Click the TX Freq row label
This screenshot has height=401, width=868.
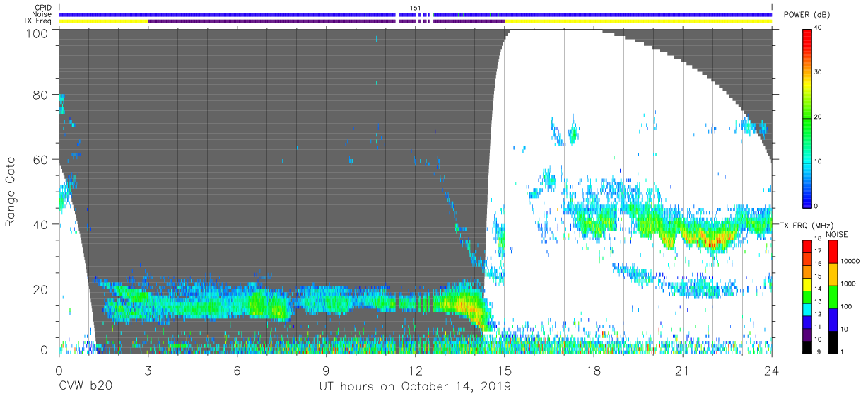(38, 21)
